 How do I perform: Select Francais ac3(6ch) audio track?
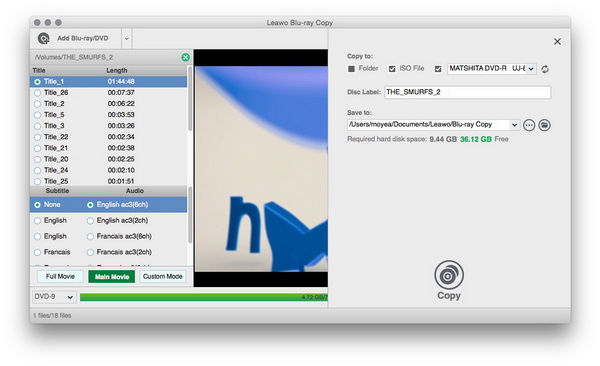click(90, 237)
